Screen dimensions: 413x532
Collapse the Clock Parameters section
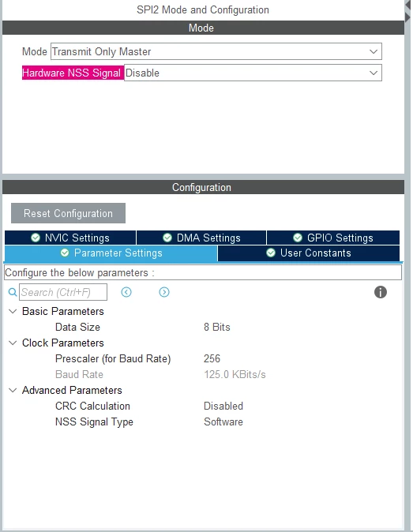coord(13,343)
